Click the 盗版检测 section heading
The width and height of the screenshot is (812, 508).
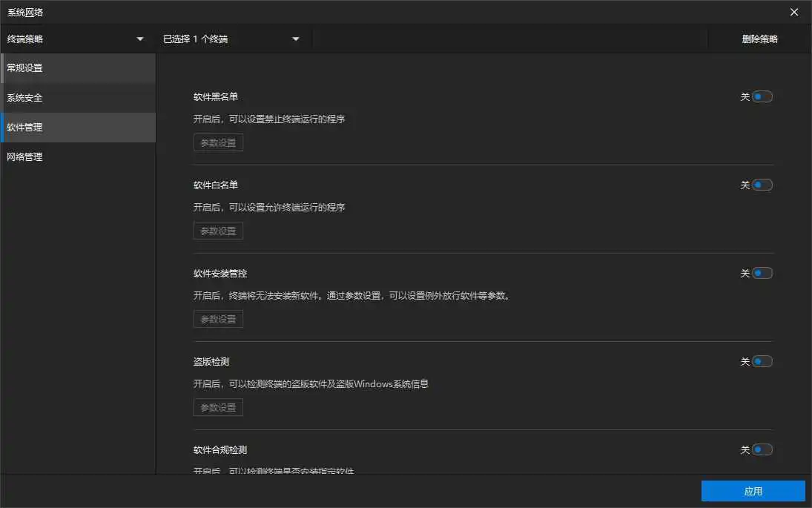(211, 362)
